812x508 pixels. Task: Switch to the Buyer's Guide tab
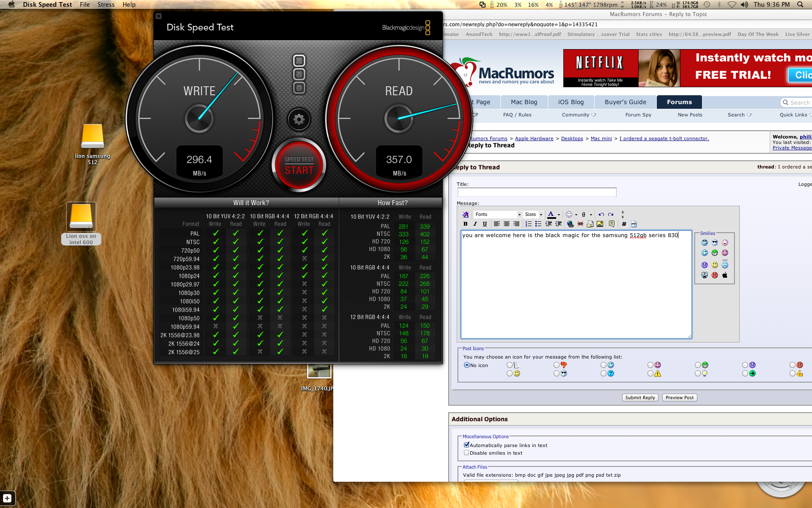[x=625, y=102]
